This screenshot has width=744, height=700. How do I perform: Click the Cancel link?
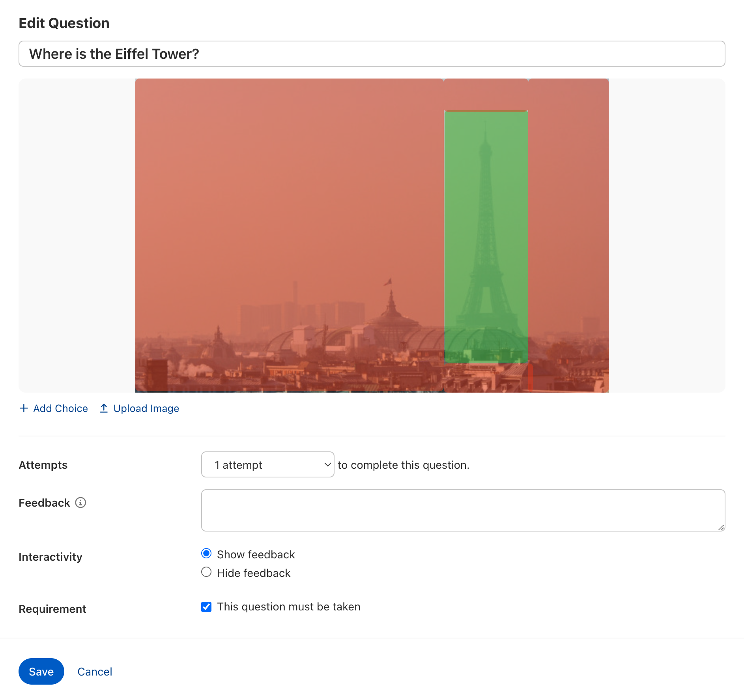coord(95,672)
